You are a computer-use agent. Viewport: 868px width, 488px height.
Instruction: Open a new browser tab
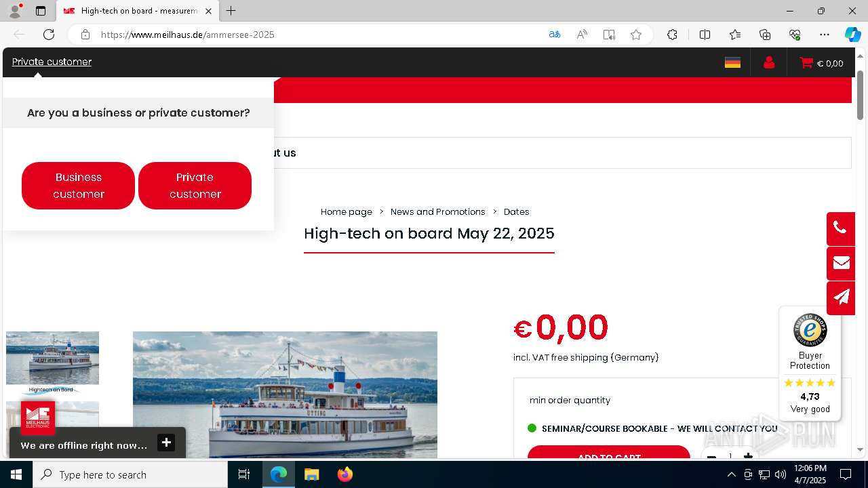pos(231,11)
